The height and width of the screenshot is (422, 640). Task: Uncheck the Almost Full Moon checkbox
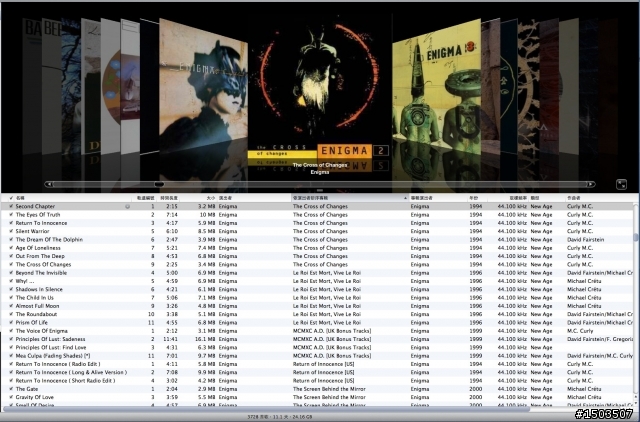(11, 306)
